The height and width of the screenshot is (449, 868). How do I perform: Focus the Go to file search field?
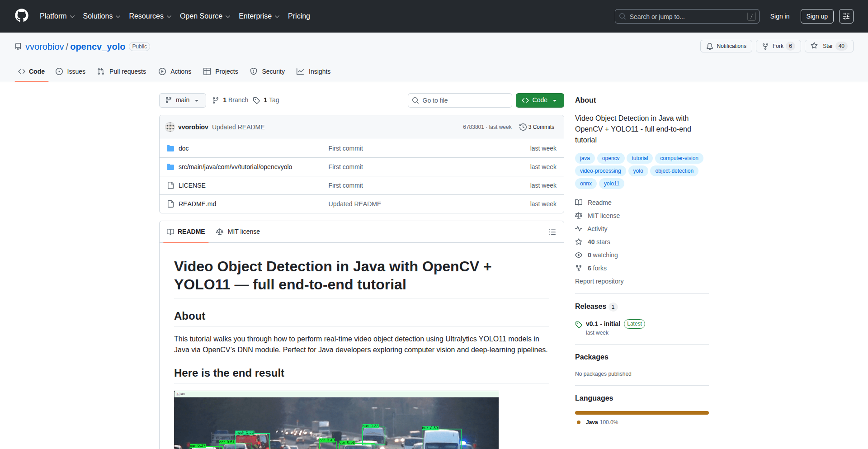coord(460,100)
